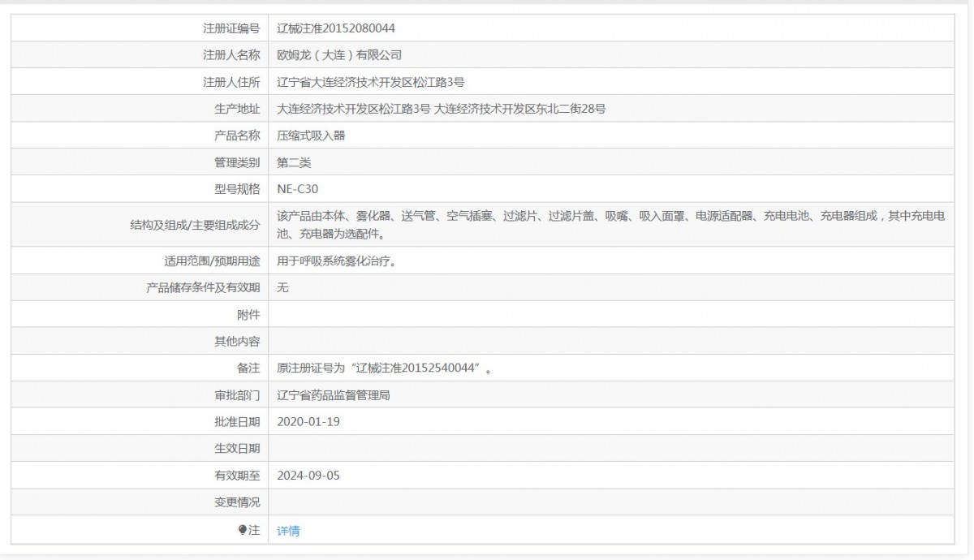Screen dimensions: 974x560
Task: Select remark with 辽械注准20152540044
Action: (384, 368)
